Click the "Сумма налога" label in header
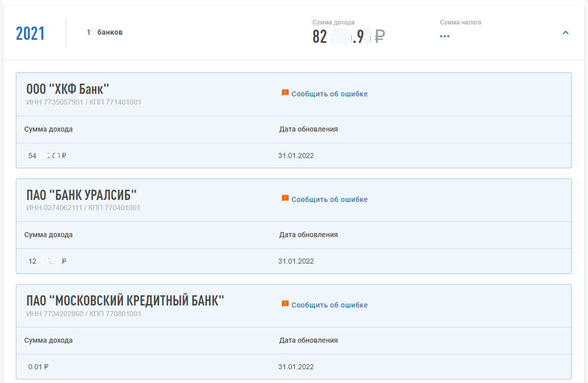The image size is (588, 383). (461, 22)
